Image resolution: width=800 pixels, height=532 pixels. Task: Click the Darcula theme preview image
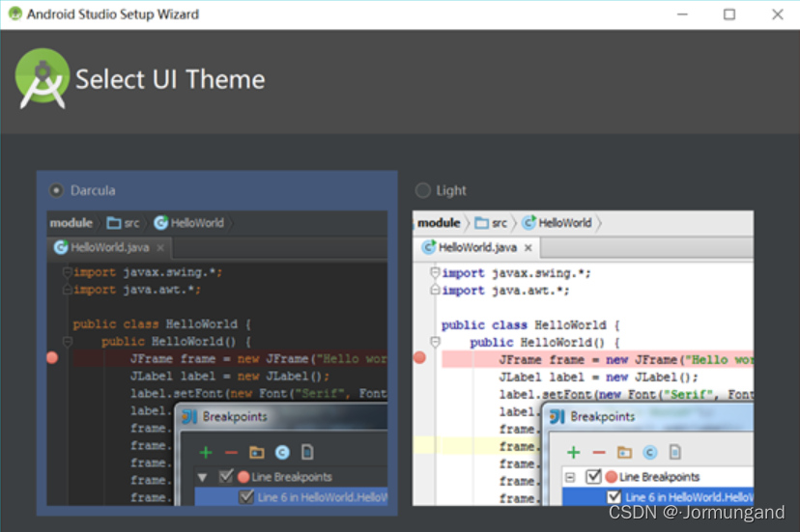click(216, 358)
